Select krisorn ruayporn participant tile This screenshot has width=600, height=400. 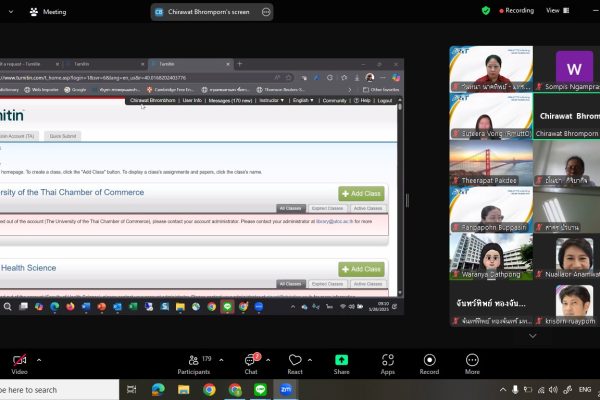[567, 304]
